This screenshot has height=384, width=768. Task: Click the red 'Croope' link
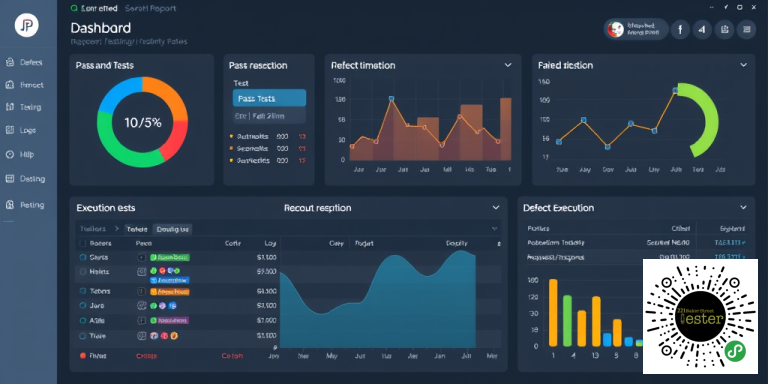(x=146, y=356)
